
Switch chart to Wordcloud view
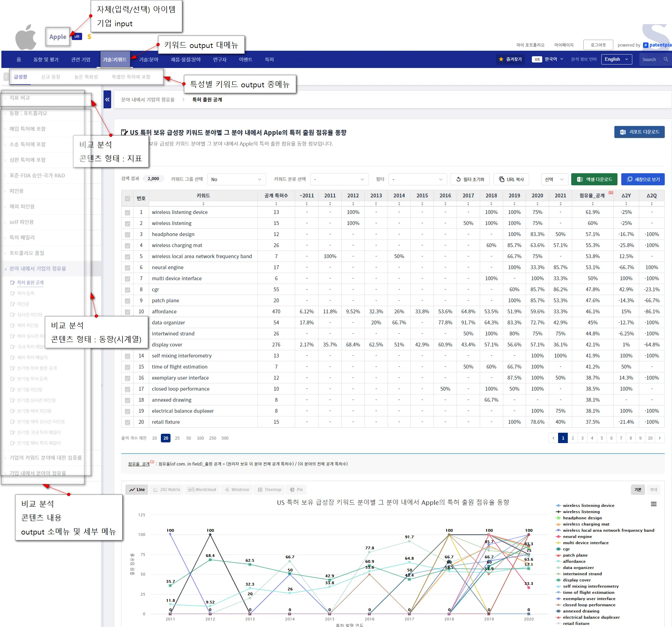pos(202,490)
